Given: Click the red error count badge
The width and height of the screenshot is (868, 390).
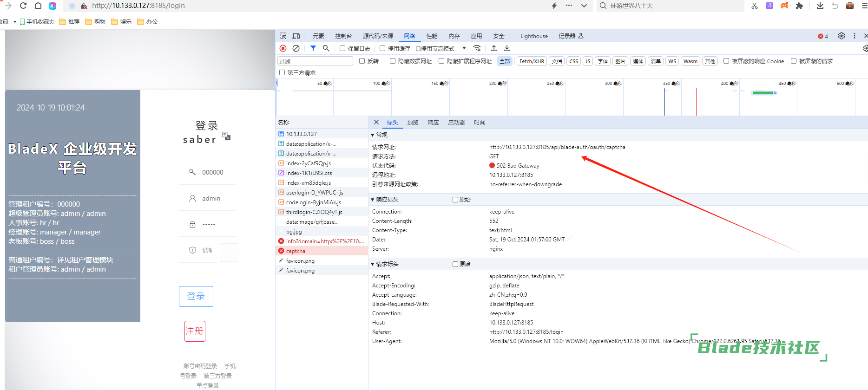Looking at the screenshot, I should click(x=823, y=36).
